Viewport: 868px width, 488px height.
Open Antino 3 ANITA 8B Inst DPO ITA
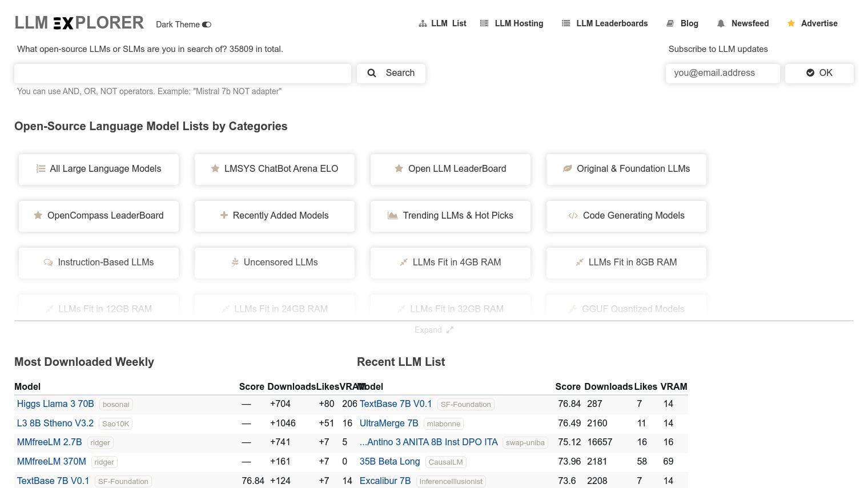pyautogui.click(x=429, y=442)
